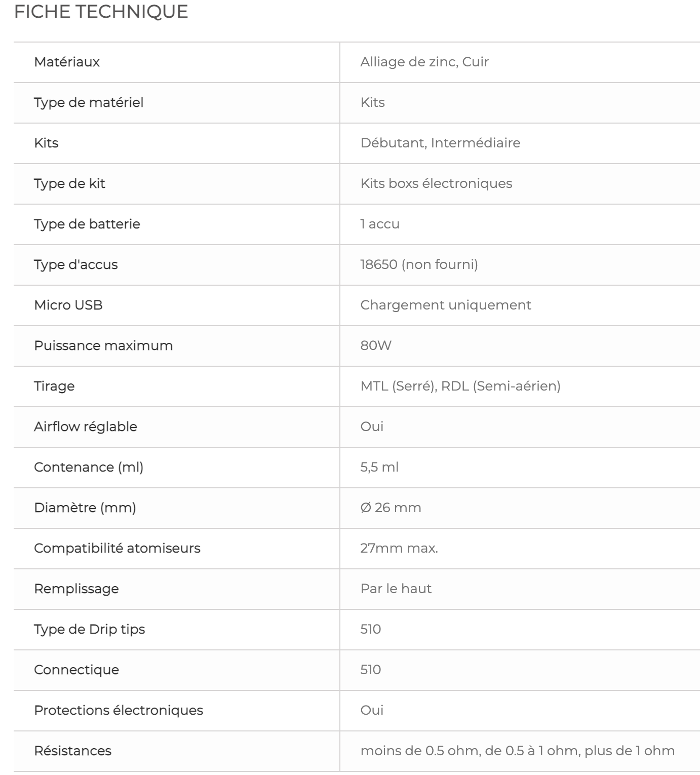700x775 pixels.
Task: Click the 'Type de matériel' label
Action: [89, 102]
